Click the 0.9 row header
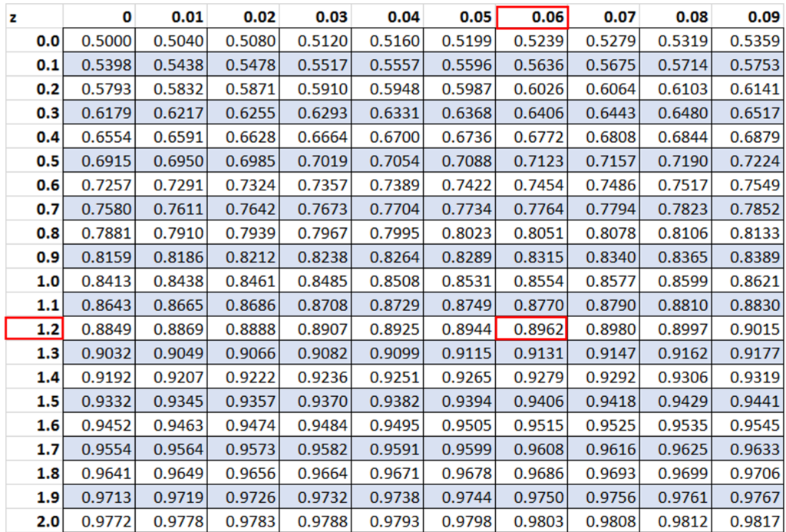 click(33, 257)
